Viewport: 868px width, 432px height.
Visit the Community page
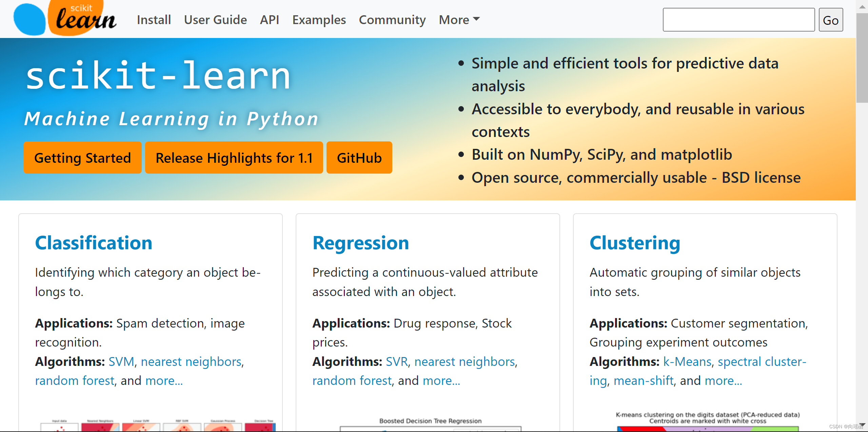[392, 20]
